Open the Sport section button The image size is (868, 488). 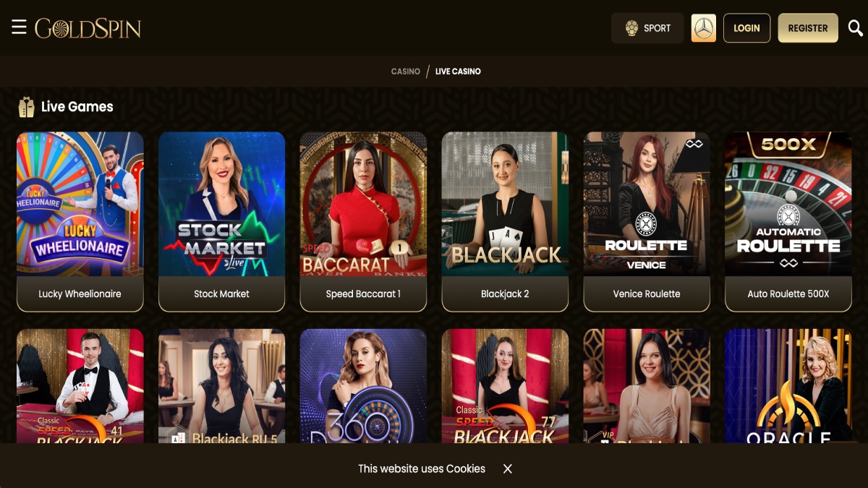click(647, 28)
